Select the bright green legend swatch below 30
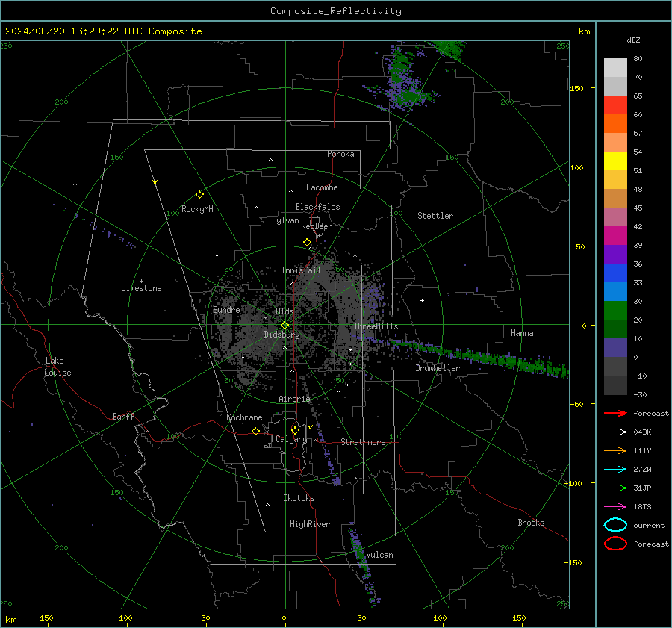 pyautogui.click(x=615, y=311)
